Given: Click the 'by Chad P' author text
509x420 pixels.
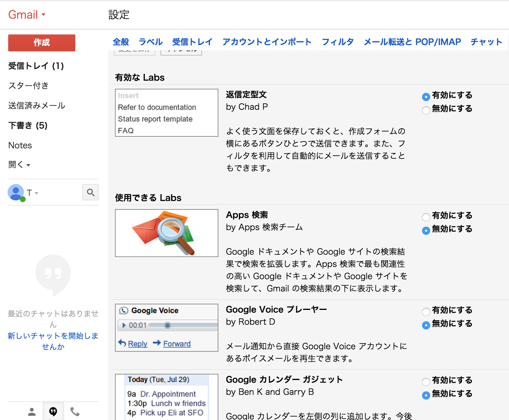Looking at the screenshot, I should 247,107.
